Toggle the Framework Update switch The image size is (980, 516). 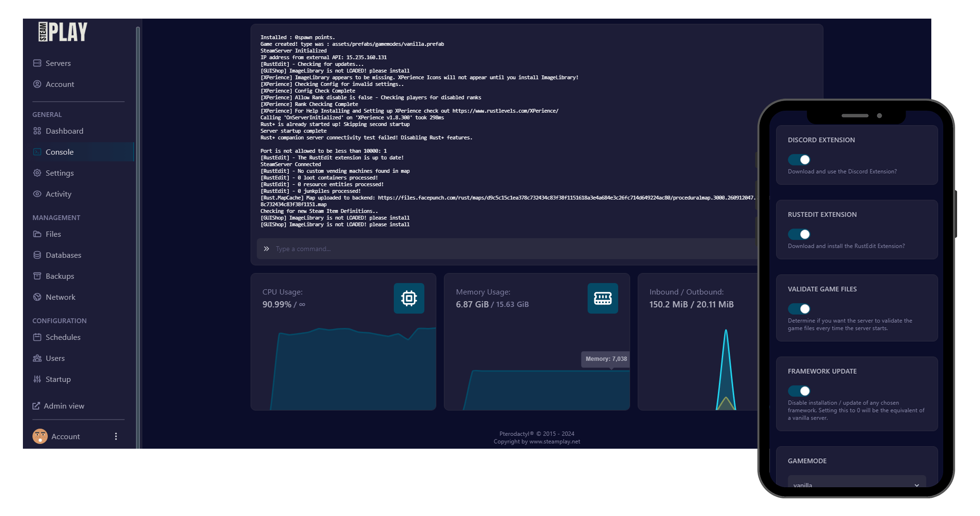pyautogui.click(x=799, y=391)
